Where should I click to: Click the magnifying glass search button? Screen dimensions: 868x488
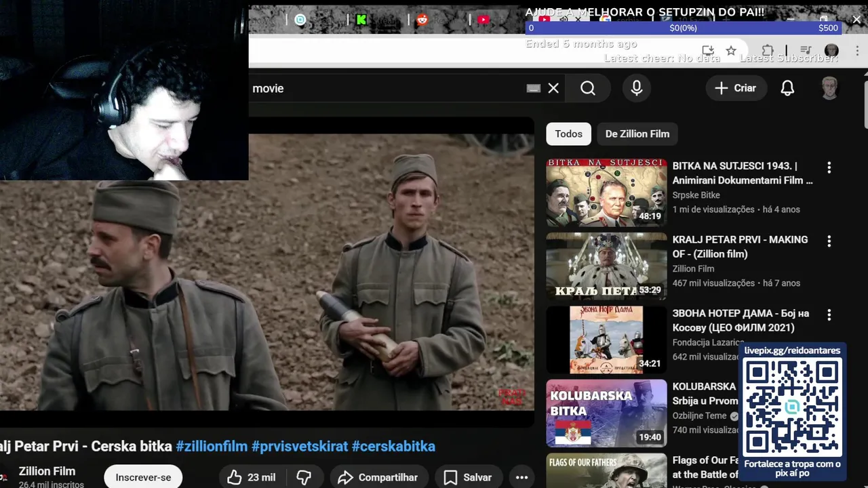[588, 88]
